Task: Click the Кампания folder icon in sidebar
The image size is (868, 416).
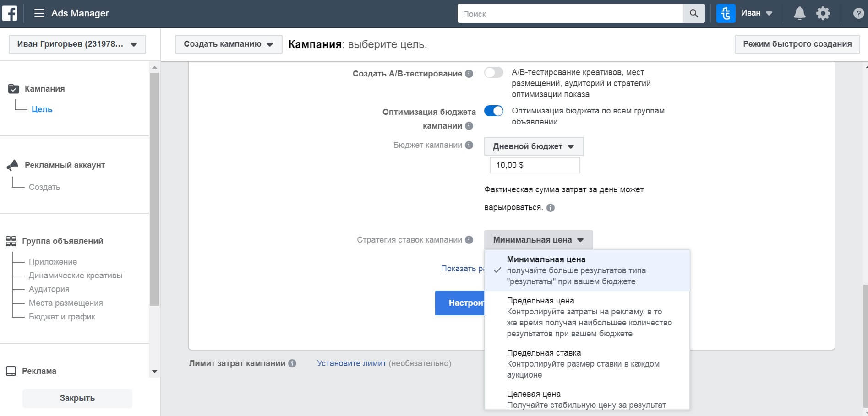Action: pyautogui.click(x=14, y=89)
